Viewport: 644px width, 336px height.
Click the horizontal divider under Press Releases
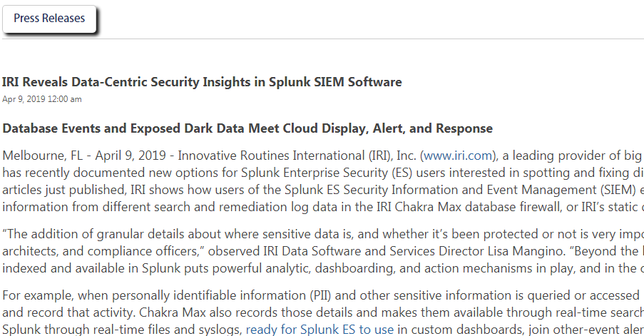pyautogui.click(x=323, y=39)
